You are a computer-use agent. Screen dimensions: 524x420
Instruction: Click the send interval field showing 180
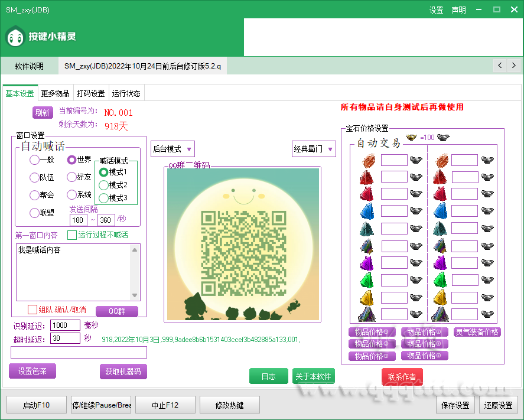pos(79,220)
